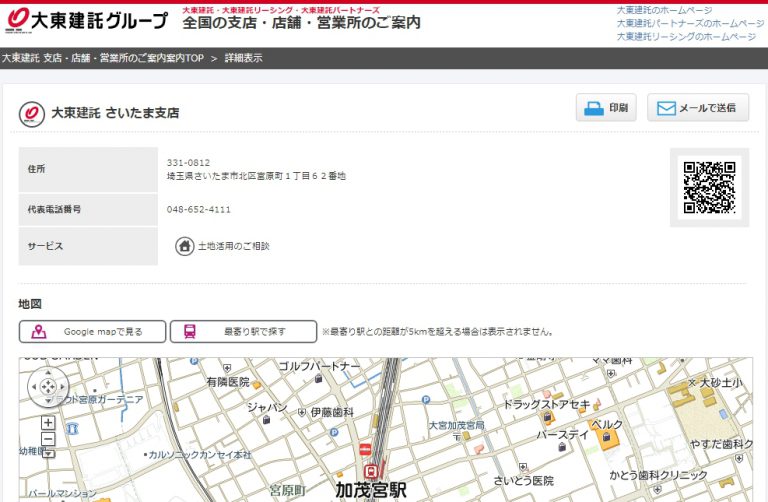Select 最寄り駅で探す button
This screenshot has height=502, width=768.
[x=243, y=331]
